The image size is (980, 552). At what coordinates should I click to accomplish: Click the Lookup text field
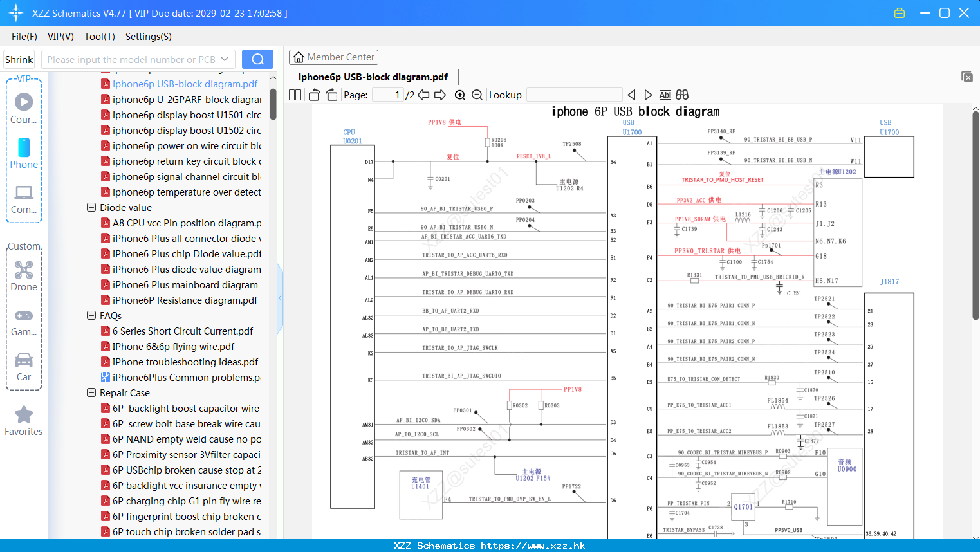pyautogui.click(x=575, y=95)
